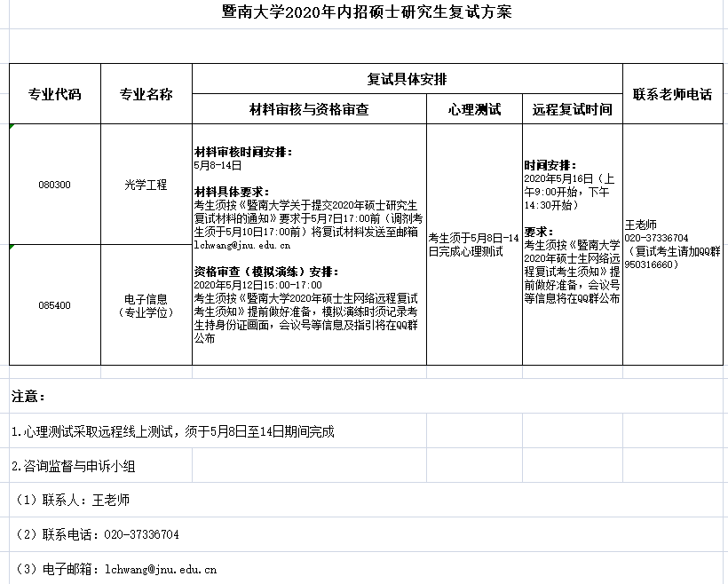Click the 联系电话 020-37336704 note line
The image size is (728, 584).
[98, 534]
